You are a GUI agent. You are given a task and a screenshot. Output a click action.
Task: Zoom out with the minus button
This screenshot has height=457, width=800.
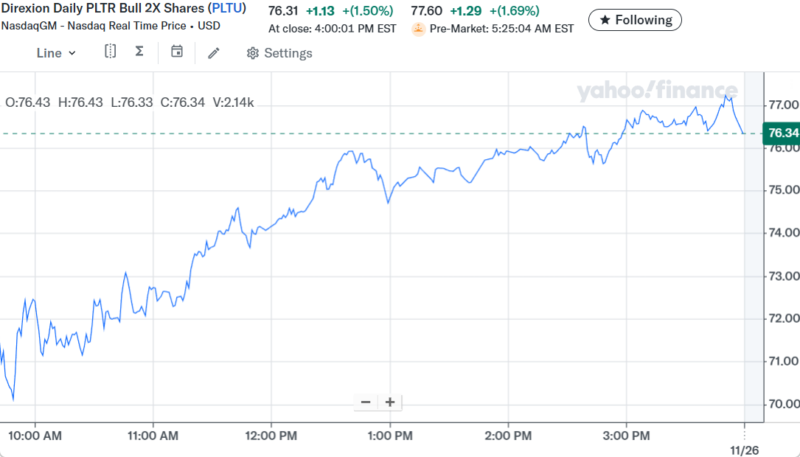coord(366,402)
